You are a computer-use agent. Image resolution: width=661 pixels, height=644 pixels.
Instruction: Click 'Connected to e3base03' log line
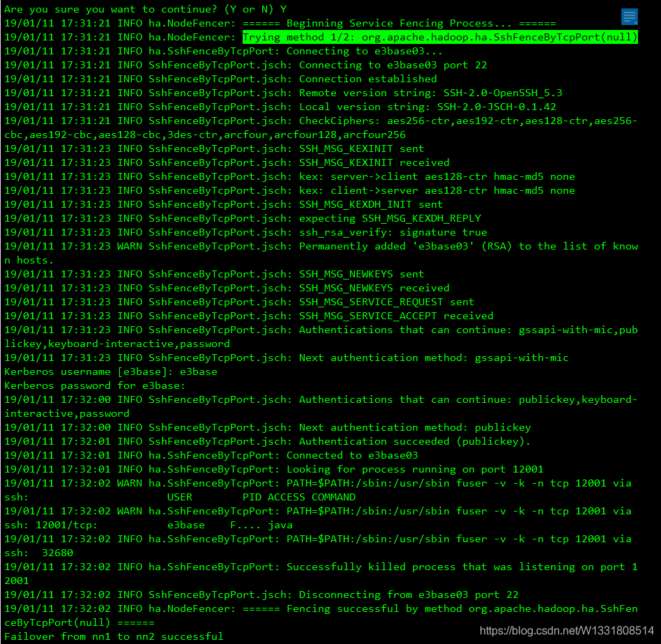tap(211, 455)
